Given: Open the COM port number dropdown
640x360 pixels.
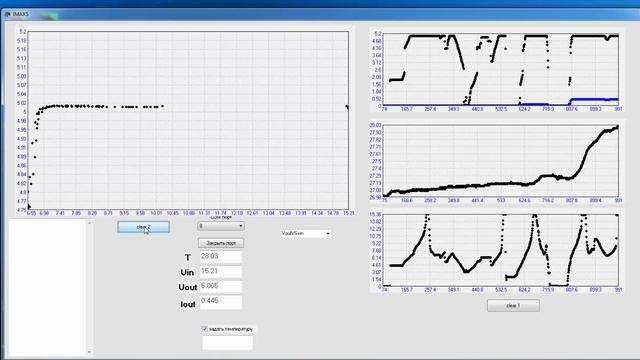Looking at the screenshot, I should pyautogui.click(x=221, y=226).
